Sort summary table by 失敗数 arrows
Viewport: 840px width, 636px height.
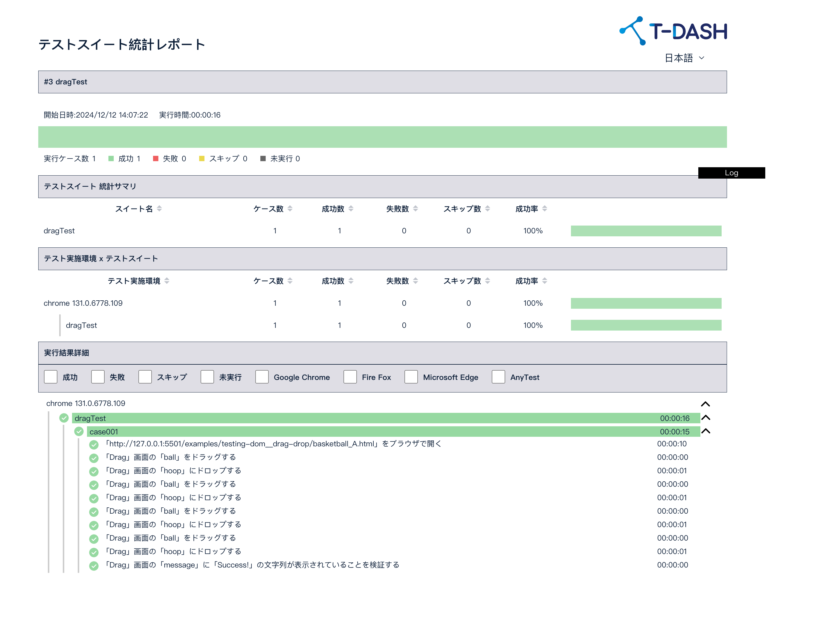(415, 209)
